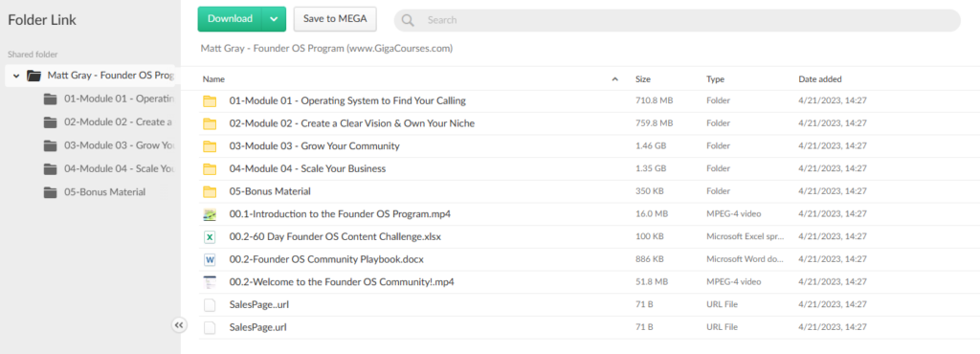The width and height of the screenshot is (980, 354).
Task: Click the yellow folder icon for 03-Module 03
Action: [x=210, y=146]
